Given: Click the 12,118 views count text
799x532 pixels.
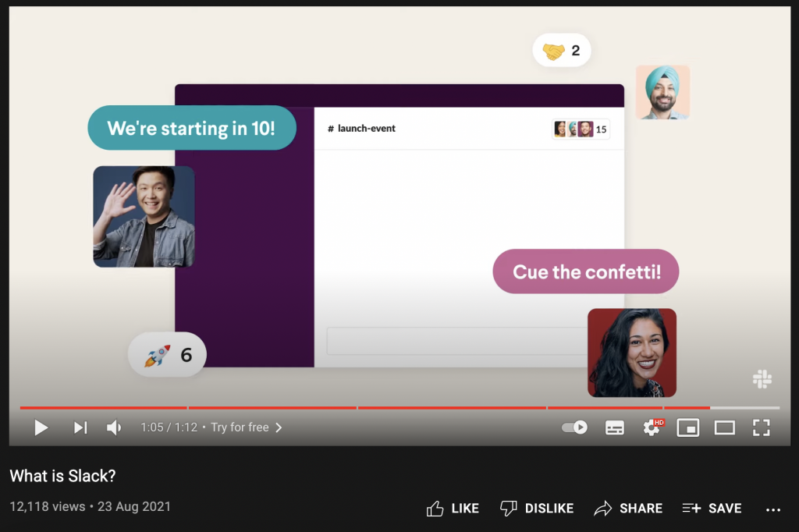Looking at the screenshot, I should (x=48, y=506).
